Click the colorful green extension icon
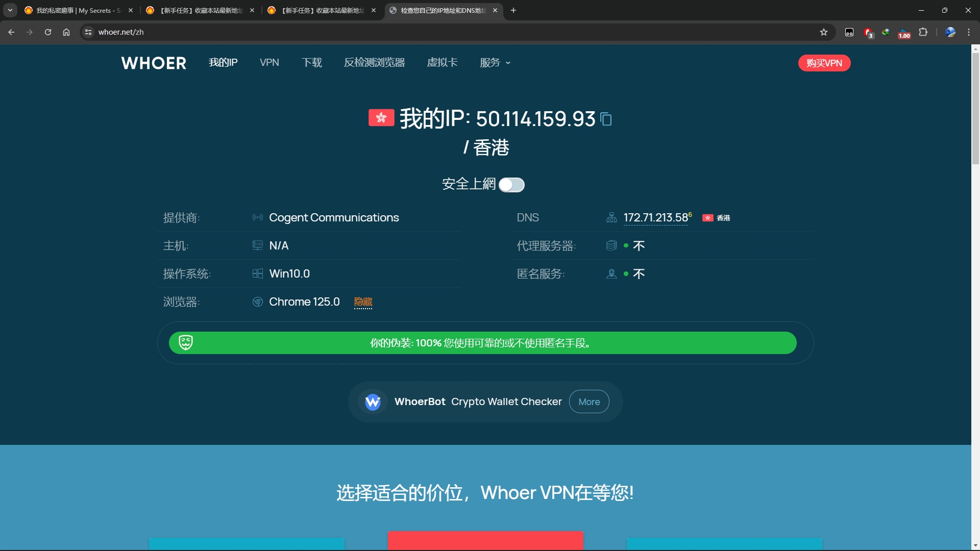 point(886,32)
